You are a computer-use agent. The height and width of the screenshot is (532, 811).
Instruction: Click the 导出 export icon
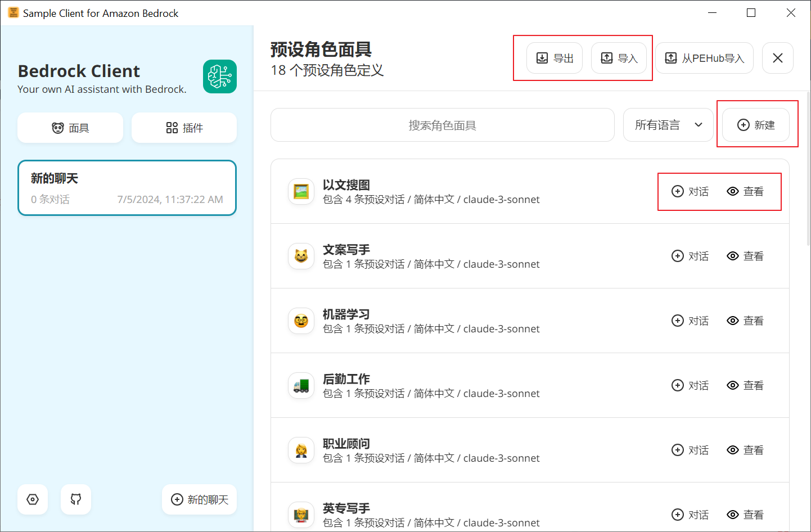541,57
